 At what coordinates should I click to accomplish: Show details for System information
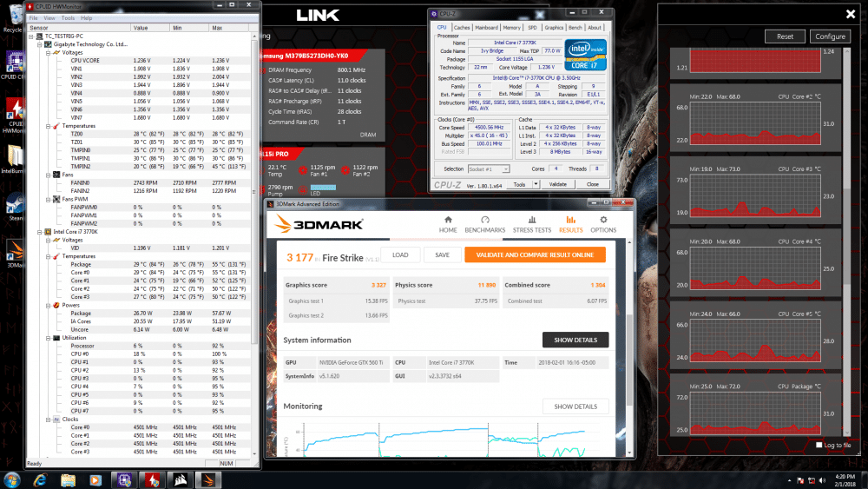tap(575, 340)
